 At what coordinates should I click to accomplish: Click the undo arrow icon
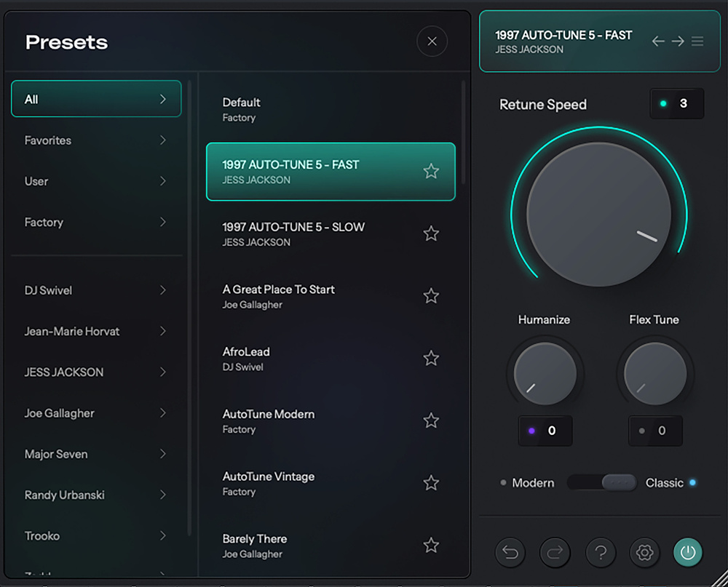pyautogui.click(x=510, y=553)
